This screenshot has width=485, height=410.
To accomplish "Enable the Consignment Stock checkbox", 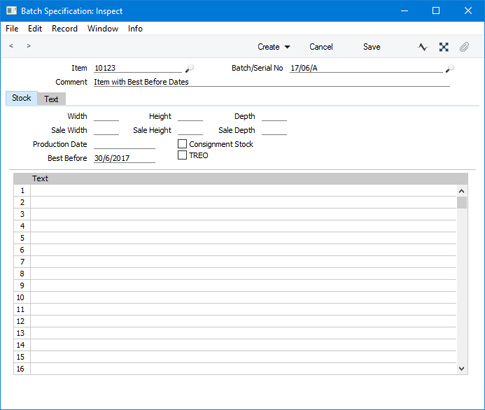I will [182, 144].
